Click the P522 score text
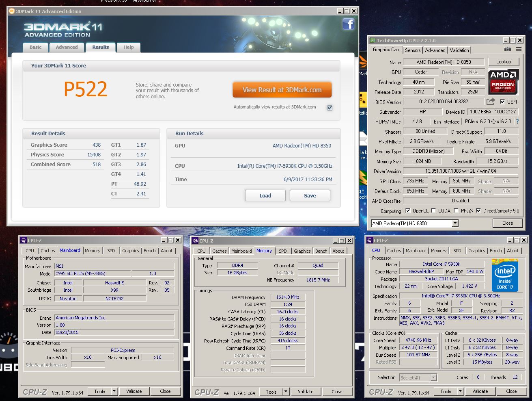 [86, 89]
